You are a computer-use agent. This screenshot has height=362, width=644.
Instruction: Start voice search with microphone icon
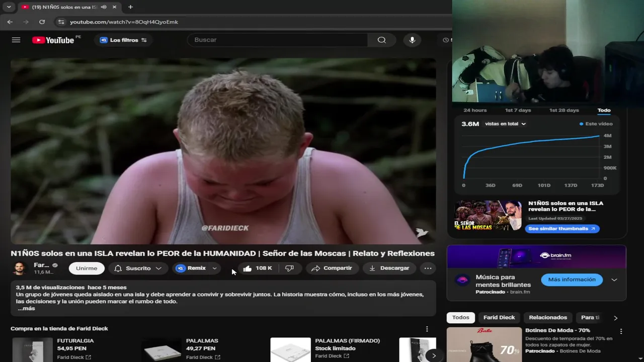point(412,40)
